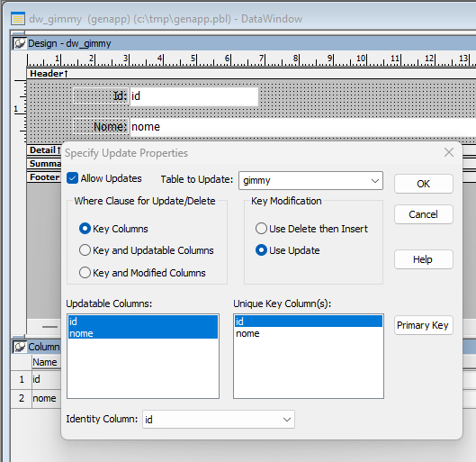Click the Detail band bar
Viewport: 476px width, 462px height.
(x=44, y=150)
